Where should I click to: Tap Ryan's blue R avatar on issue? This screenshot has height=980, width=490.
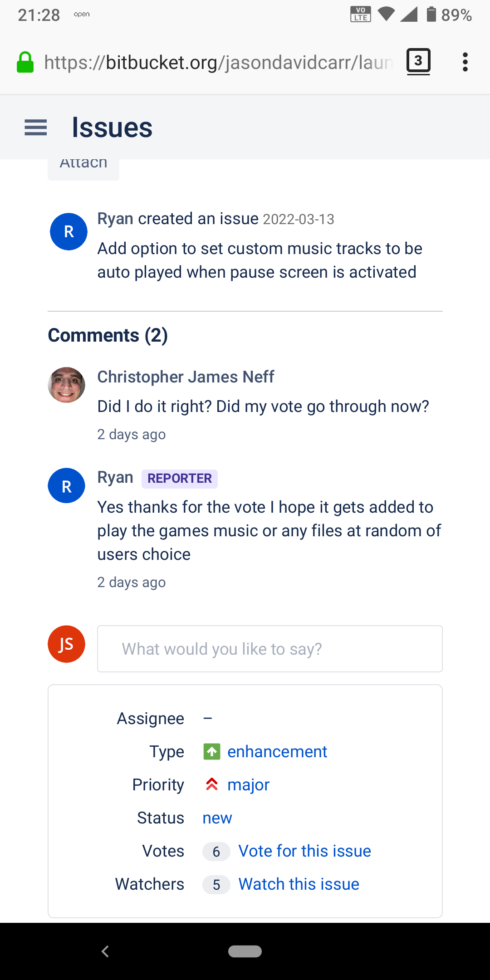pyautogui.click(x=69, y=232)
